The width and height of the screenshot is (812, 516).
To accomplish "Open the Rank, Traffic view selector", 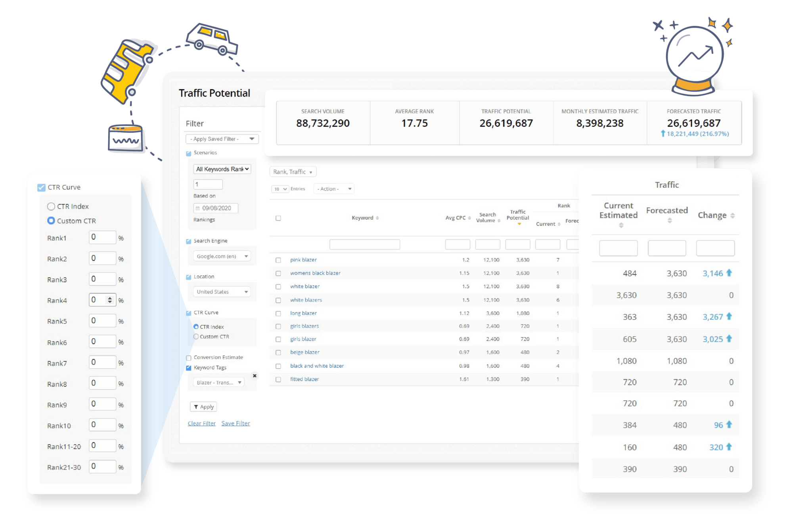I will tap(293, 171).
